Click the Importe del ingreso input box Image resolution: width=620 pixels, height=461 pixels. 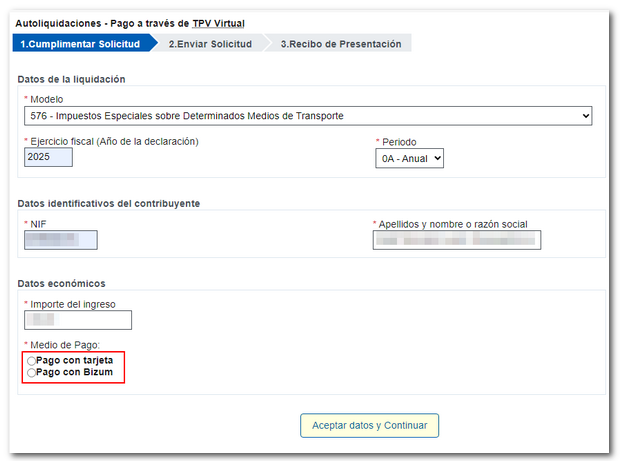coord(77,320)
